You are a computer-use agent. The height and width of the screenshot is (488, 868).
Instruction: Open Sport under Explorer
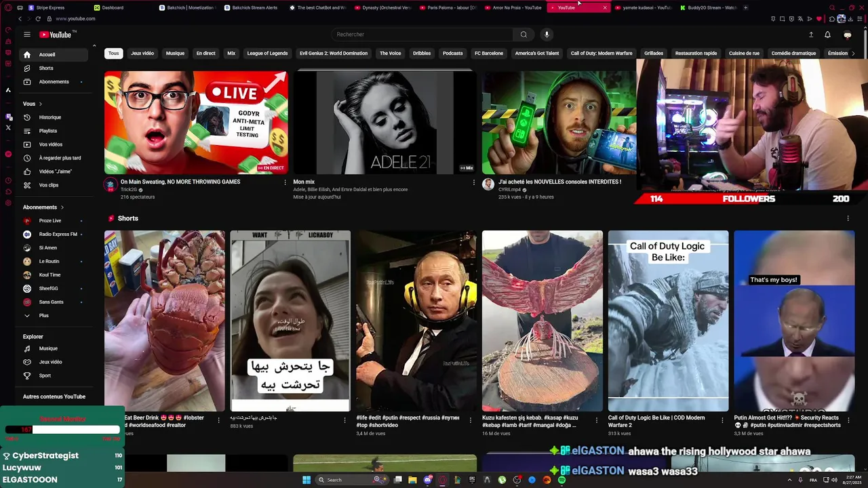[53, 375]
